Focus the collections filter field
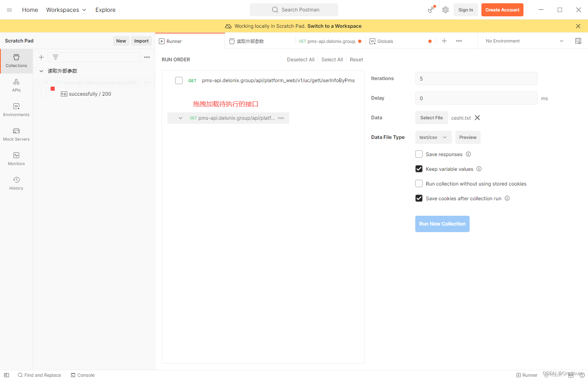 94,57
